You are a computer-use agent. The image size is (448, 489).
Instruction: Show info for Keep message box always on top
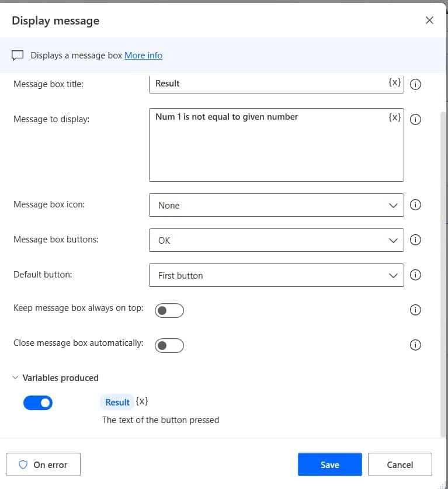point(415,310)
